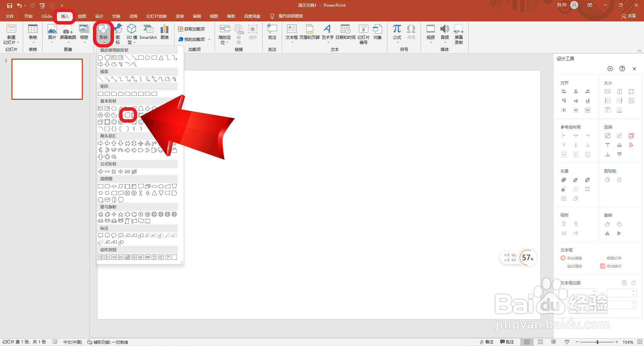Screen dimensions: 644x346
Task: Expand New Slide (新建幻灯片) dropdown arrow
Action: point(18,43)
